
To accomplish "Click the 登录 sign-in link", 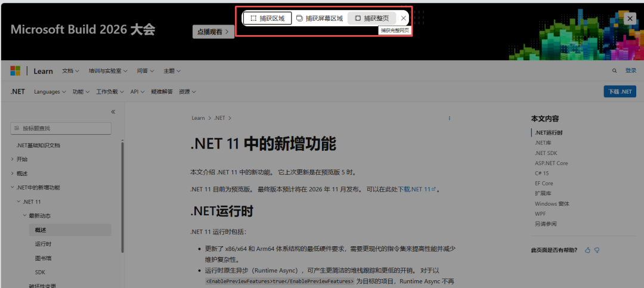I will point(631,71).
